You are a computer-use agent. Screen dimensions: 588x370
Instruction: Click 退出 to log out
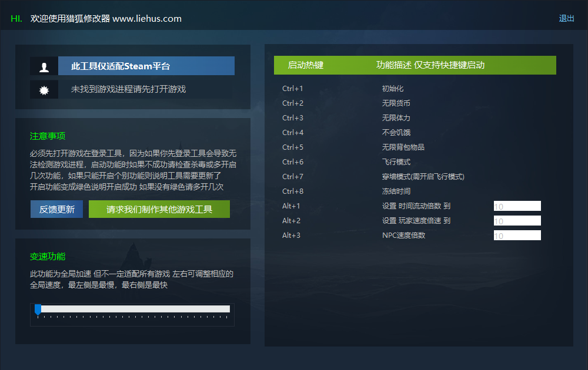[x=566, y=18]
